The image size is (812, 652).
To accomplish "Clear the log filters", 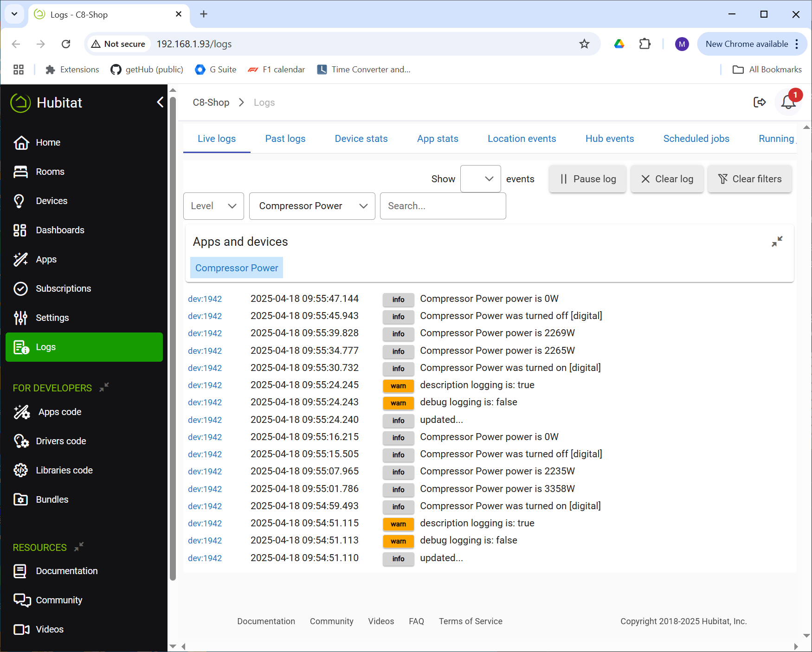I will (749, 179).
